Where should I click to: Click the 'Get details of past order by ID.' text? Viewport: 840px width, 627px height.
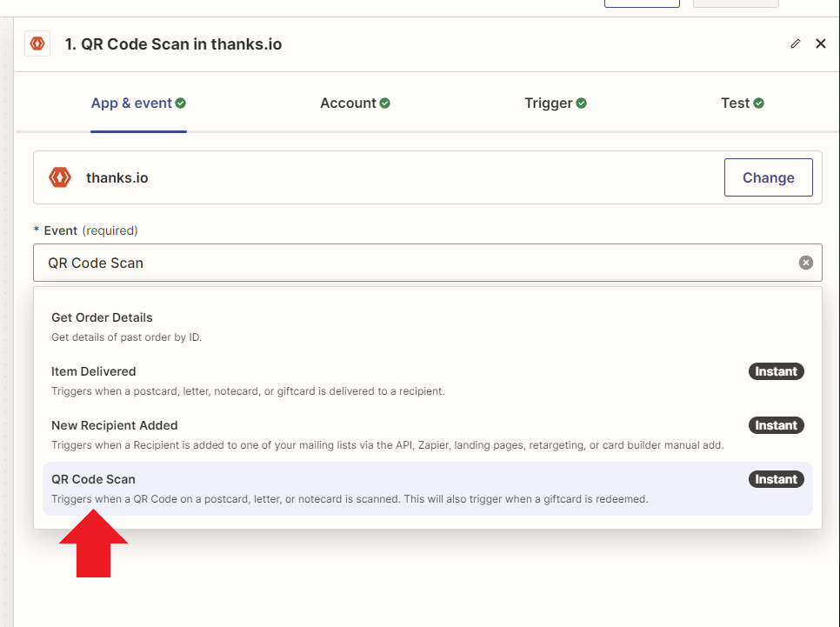pos(126,337)
